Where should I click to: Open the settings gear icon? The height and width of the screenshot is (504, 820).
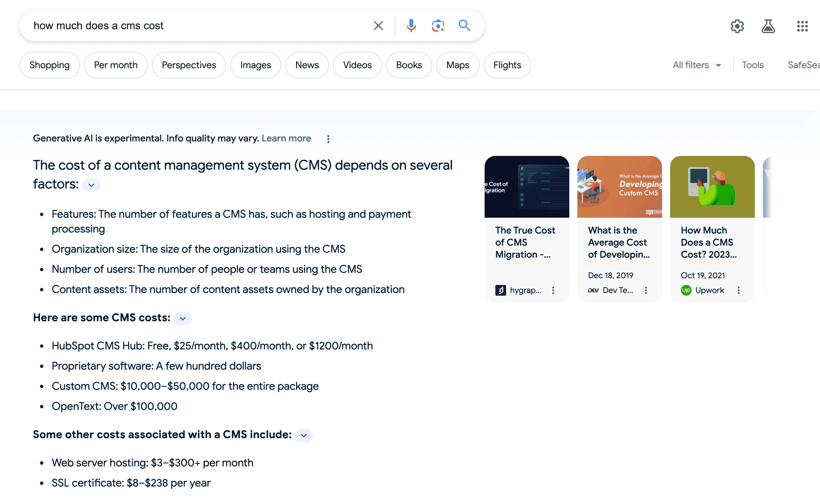pos(737,26)
